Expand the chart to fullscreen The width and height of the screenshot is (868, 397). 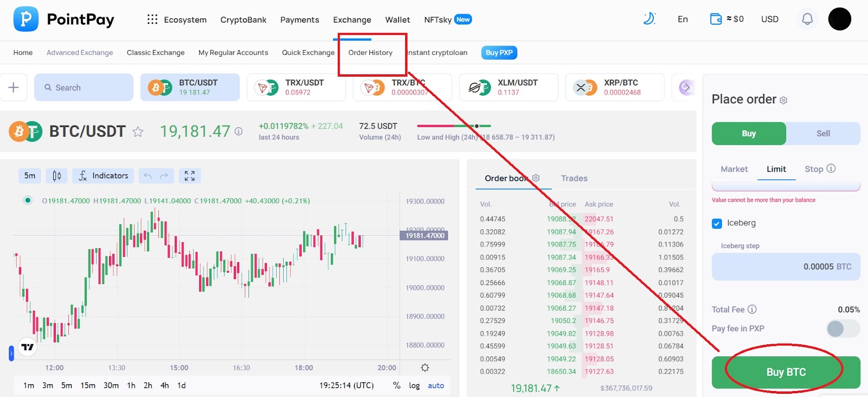click(x=189, y=175)
